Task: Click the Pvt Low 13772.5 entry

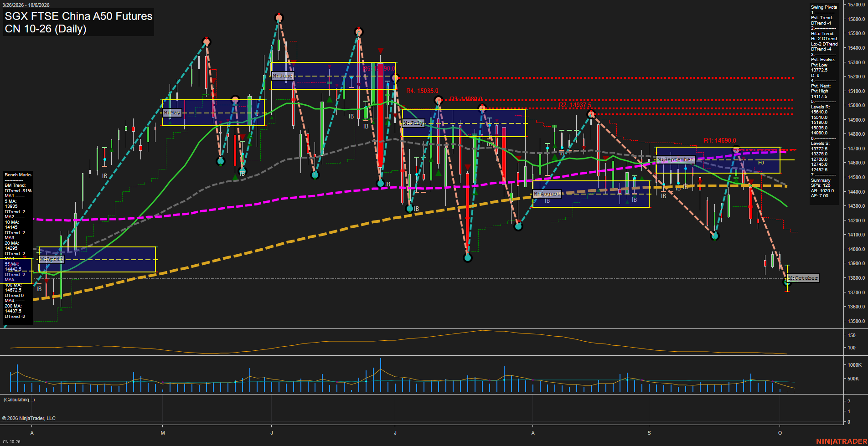Action: (819, 67)
